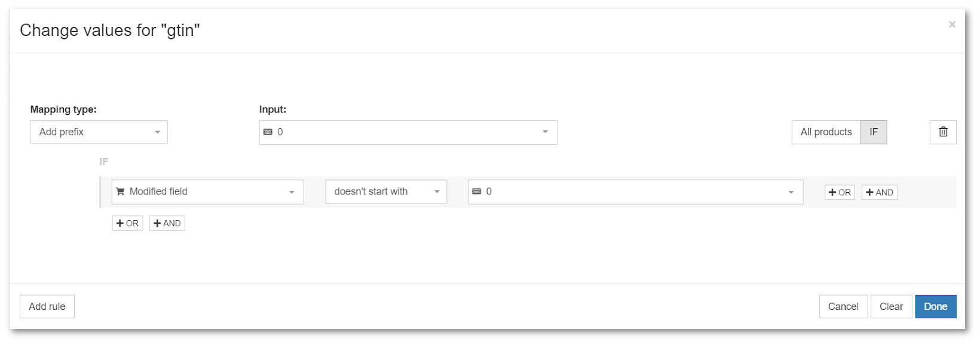980x344 pixels.
Task: Close the dialog with X icon
Action: [x=952, y=25]
